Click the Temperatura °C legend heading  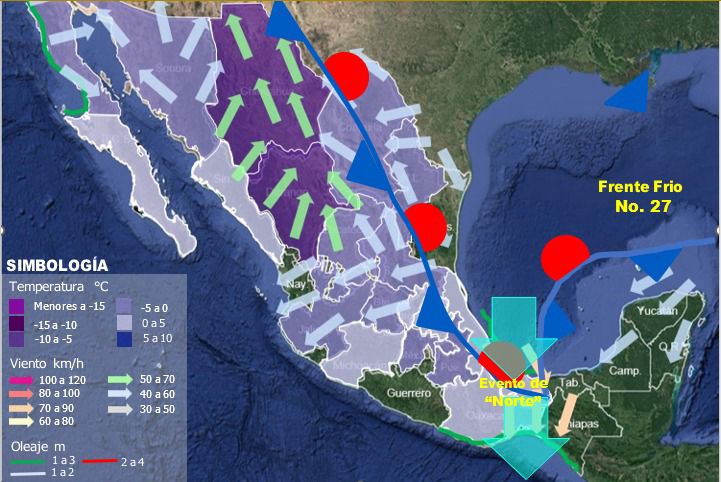[56, 288]
